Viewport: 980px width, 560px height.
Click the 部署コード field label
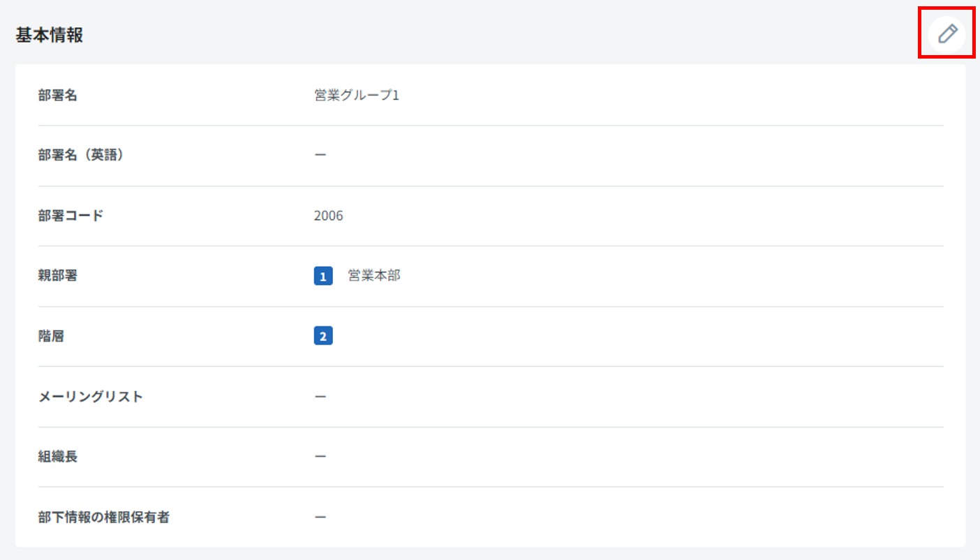[x=70, y=216]
